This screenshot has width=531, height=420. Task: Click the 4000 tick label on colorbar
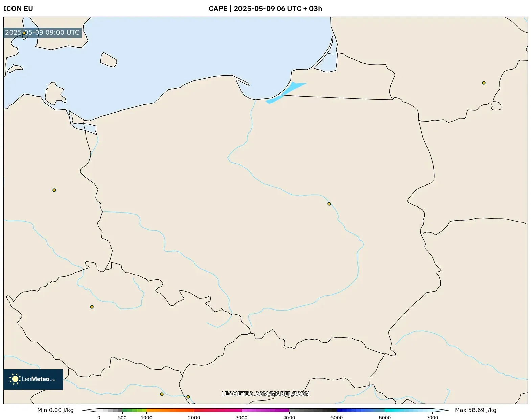point(289,418)
